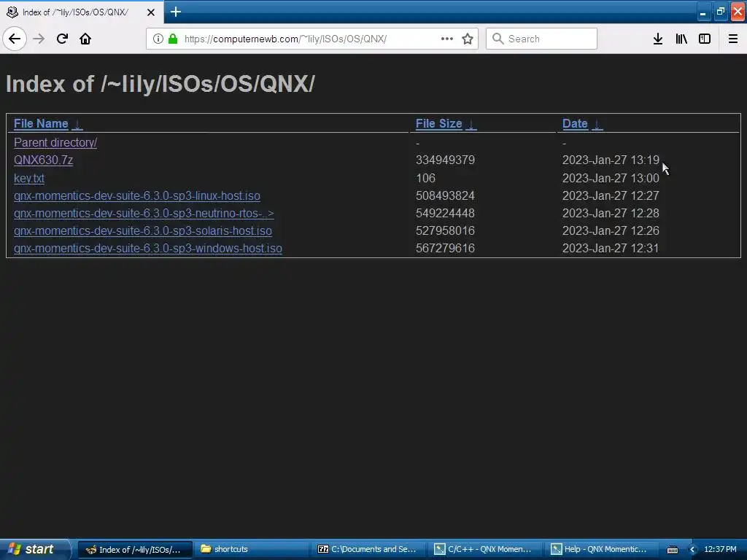Reload the current page
747x560 pixels.
[x=62, y=39]
